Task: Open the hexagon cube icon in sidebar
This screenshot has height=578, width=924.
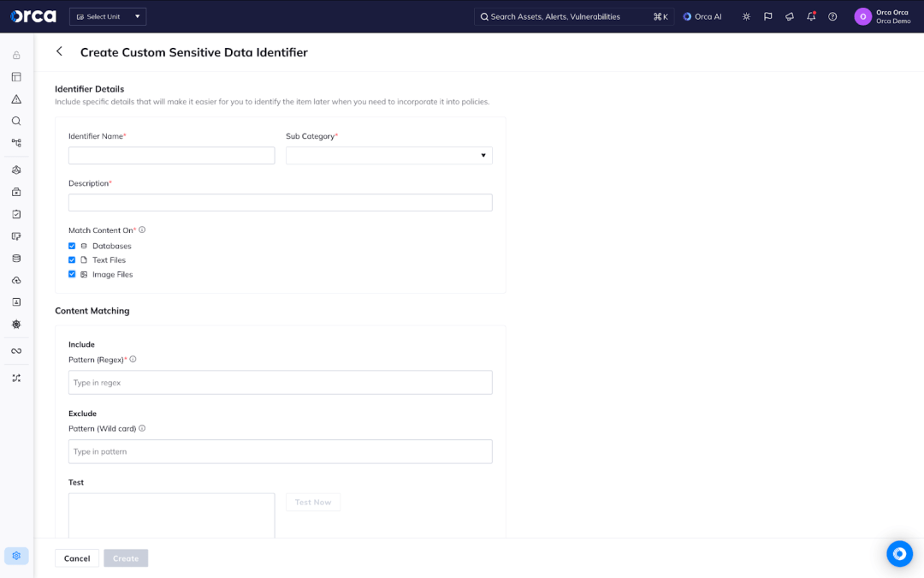Action: (16, 170)
